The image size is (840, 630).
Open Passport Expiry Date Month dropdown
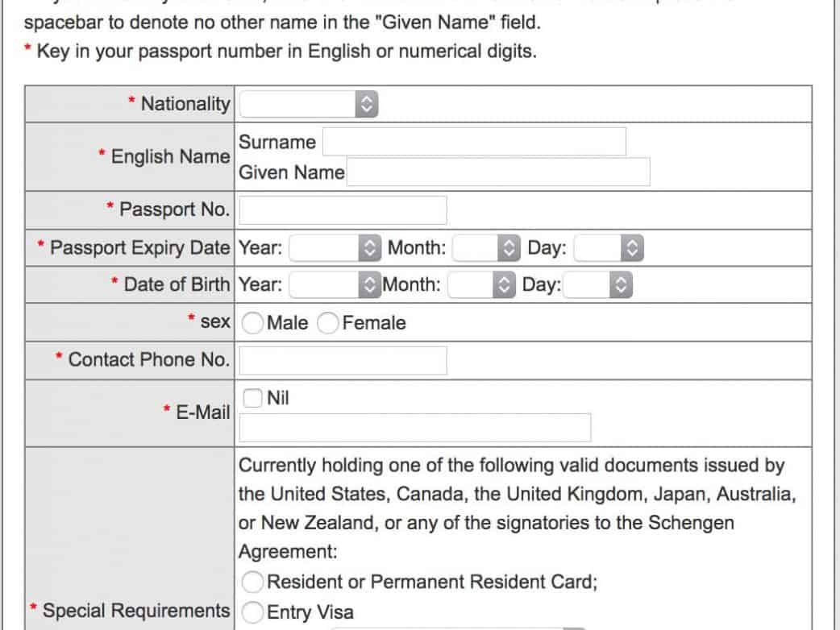point(486,248)
